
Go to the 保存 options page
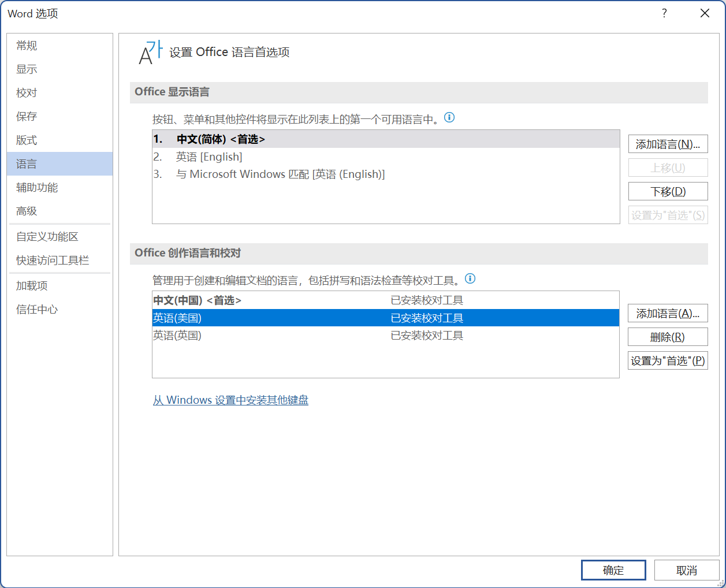[x=27, y=117]
